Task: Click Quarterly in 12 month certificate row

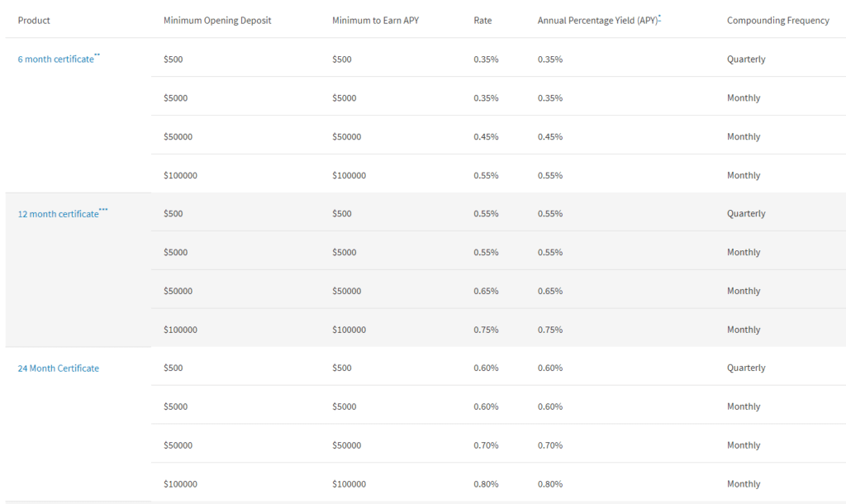Action: tap(746, 214)
